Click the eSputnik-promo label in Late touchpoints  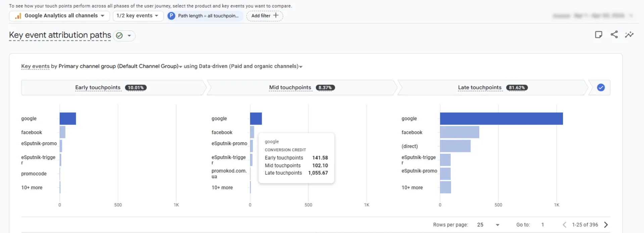pos(419,171)
